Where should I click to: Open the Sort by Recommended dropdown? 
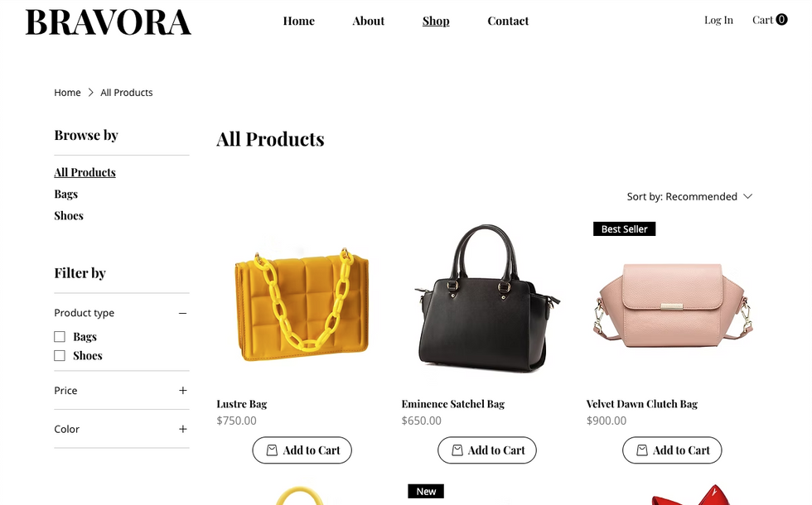point(689,197)
